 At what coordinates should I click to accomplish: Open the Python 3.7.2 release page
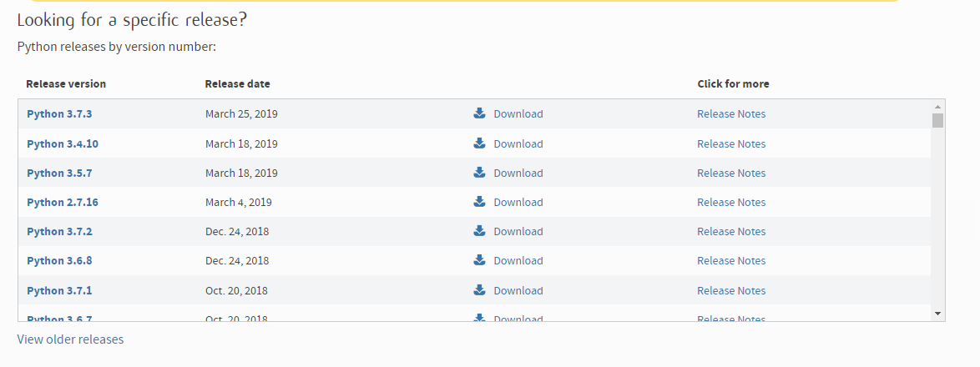coord(59,232)
